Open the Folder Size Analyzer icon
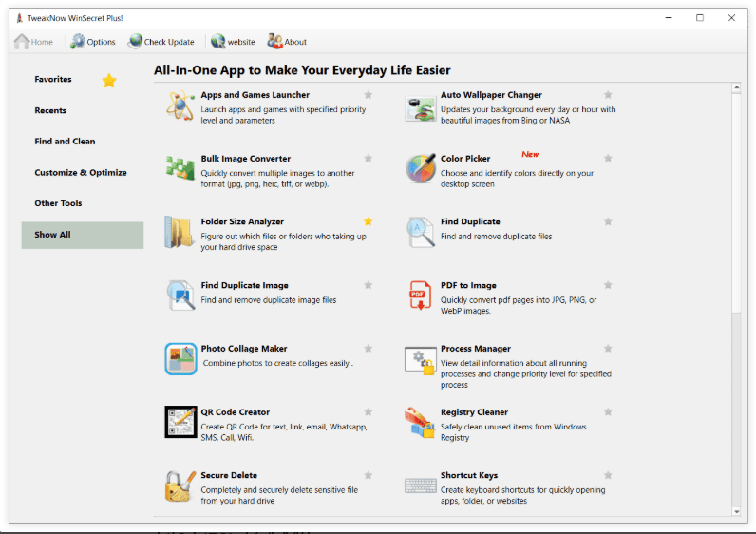The width and height of the screenshot is (756, 534). point(179,232)
